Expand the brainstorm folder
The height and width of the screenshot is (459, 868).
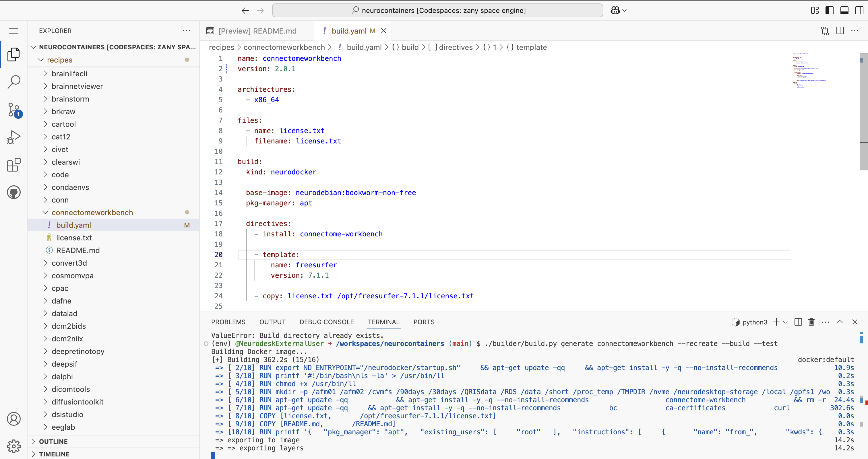pyautogui.click(x=70, y=99)
